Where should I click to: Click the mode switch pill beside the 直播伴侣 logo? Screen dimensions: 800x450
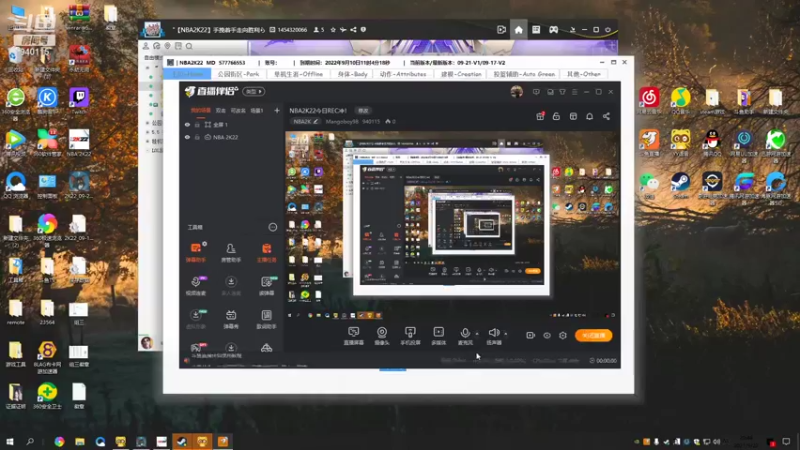[x=254, y=91]
